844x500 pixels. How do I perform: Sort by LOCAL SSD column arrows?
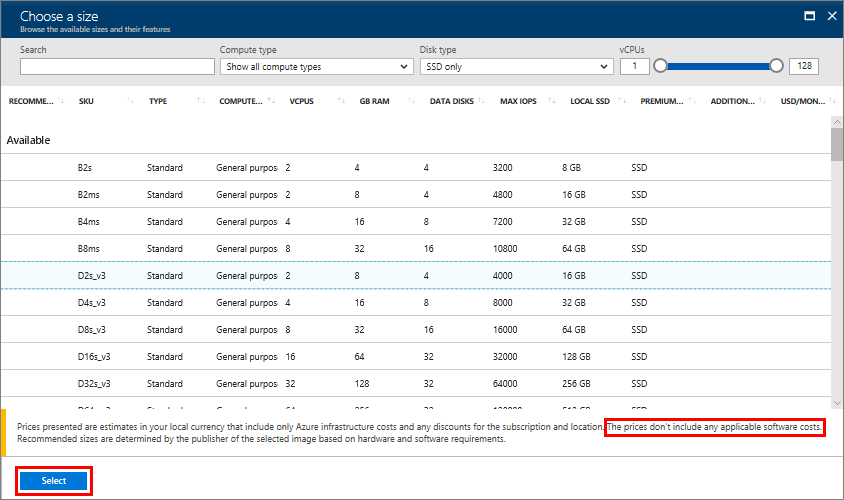pos(622,101)
